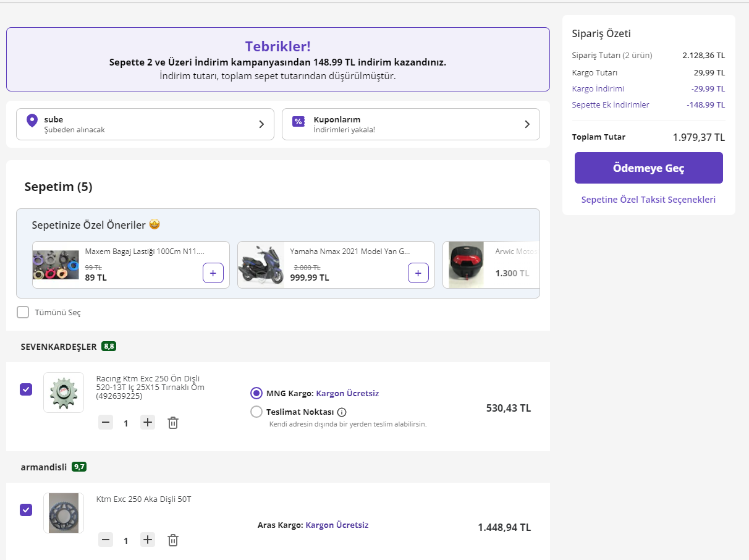Add Yamaha Nmax 2021 suggestion with plus
The height and width of the screenshot is (560, 749).
(x=418, y=273)
